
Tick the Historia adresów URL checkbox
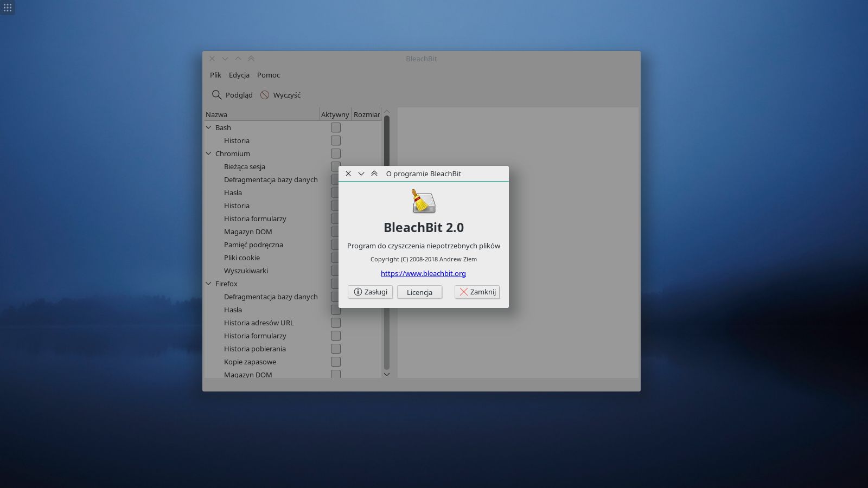336,323
